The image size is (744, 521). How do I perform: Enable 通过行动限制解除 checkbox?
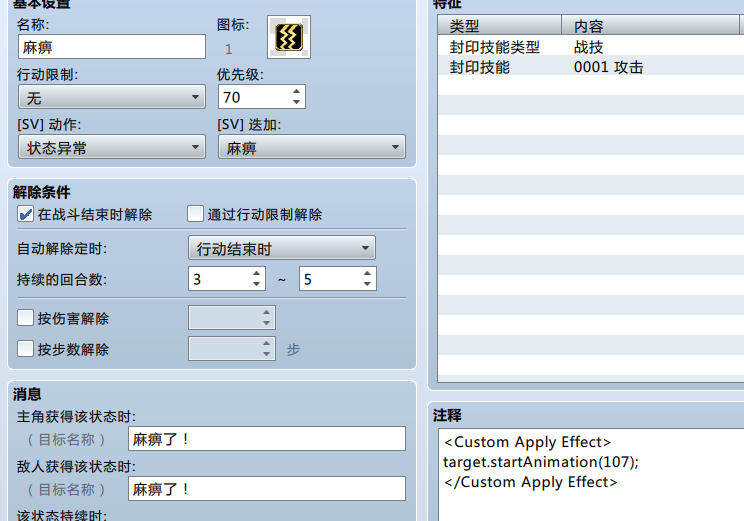pyautogui.click(x=195, y=214)
